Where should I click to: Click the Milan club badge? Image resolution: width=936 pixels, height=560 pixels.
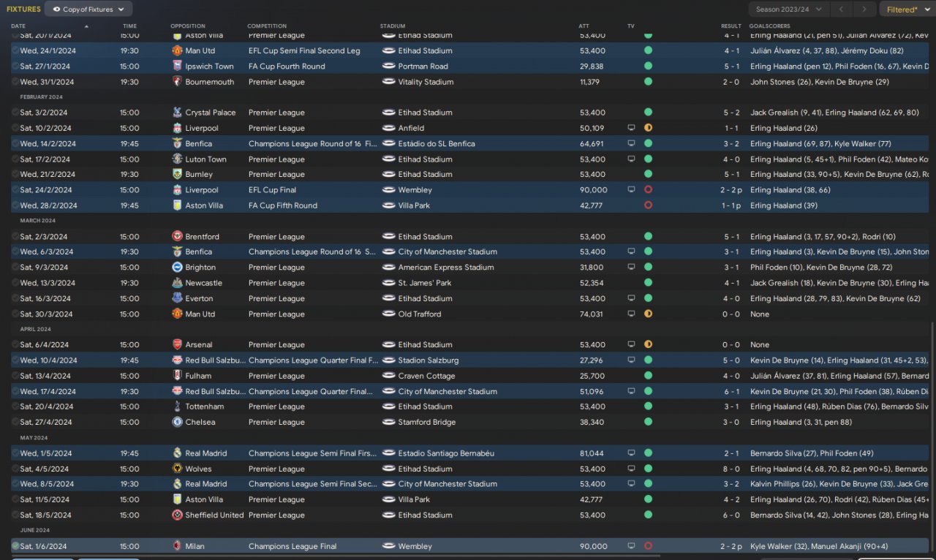tap(177, 546)
